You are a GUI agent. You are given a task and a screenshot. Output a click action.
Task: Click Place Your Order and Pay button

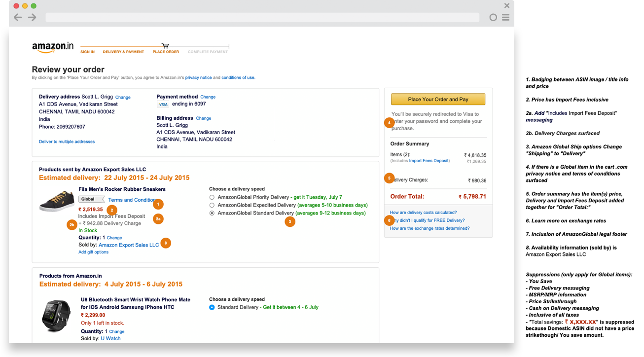(438, 99)
